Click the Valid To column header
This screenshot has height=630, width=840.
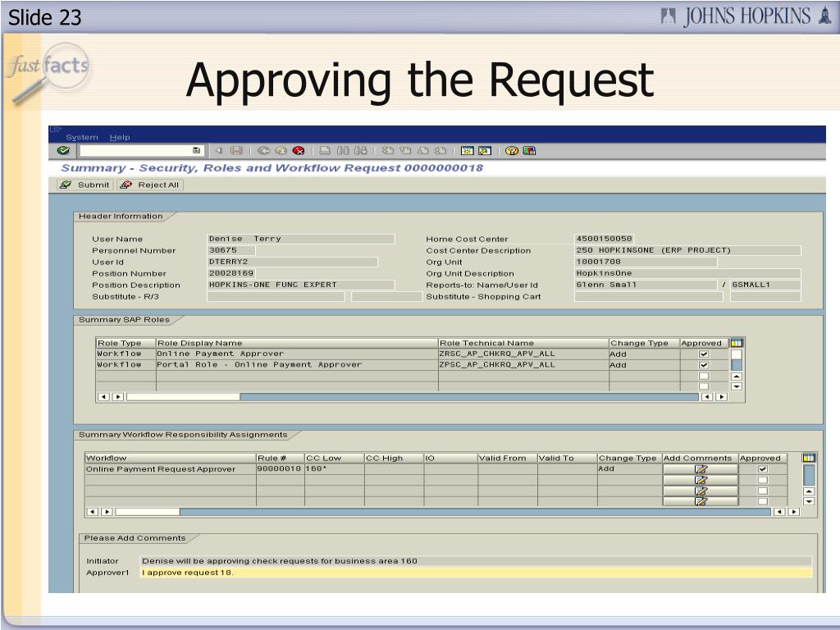(568, 458)
